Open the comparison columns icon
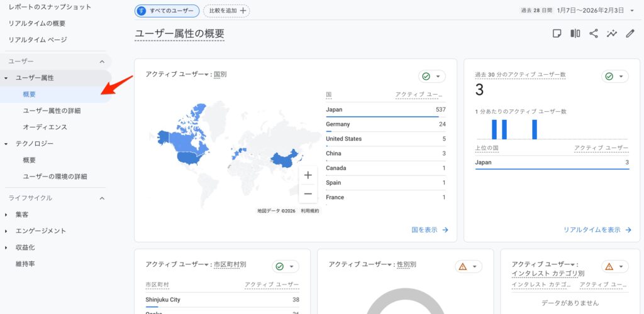Screen dimensions: 644x314 point(575,34)
